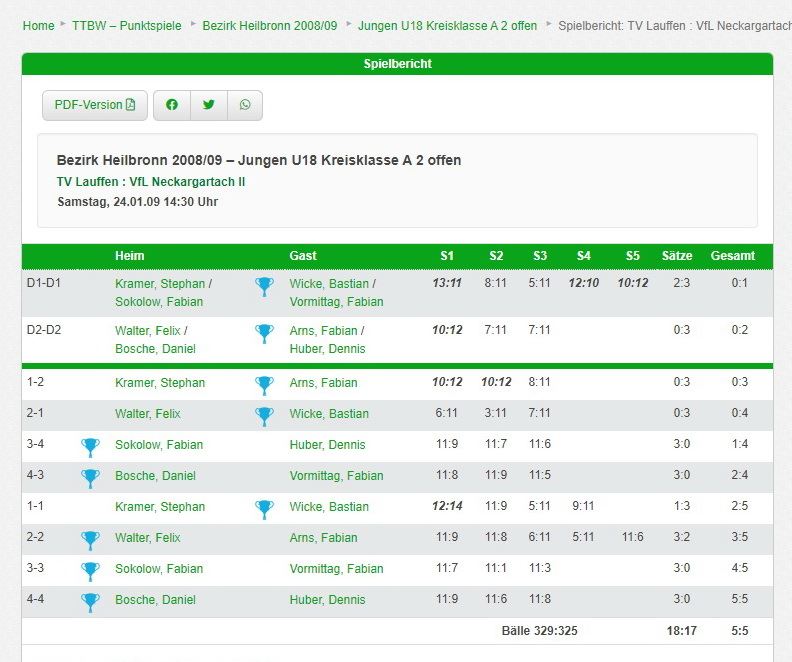Click the Sätze column header
792x662 pixels.
pyautogui.click(x=677, y=256)
